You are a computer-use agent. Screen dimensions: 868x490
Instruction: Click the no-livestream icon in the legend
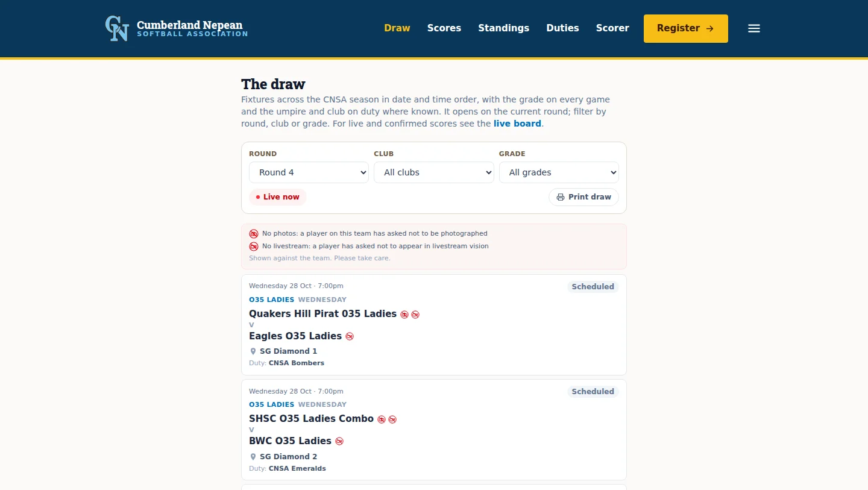pyautogui.click(x=254, y=246)
